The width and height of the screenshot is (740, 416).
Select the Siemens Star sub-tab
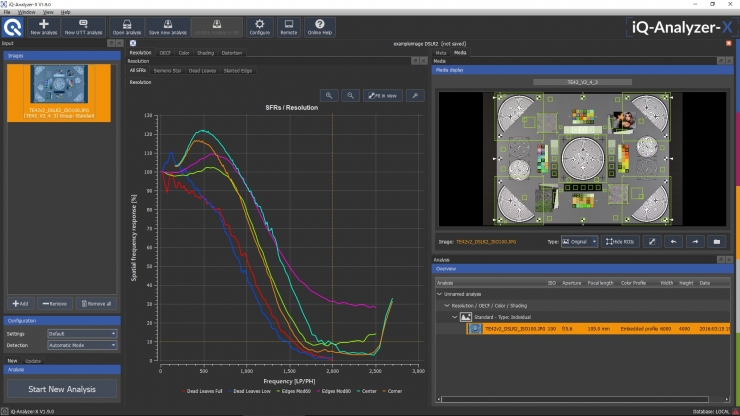168,71
